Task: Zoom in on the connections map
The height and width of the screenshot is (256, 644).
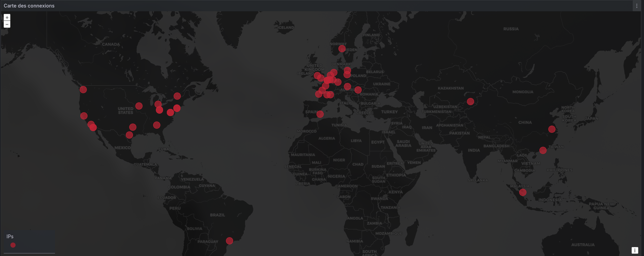Action: [x=7, y=17]
